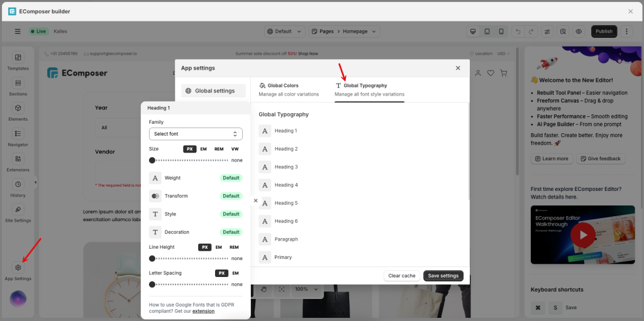The height and width of the screenshot is (321, 644).
Task: Select Heading 3 in typography list
Action: [x=286, y=167]
